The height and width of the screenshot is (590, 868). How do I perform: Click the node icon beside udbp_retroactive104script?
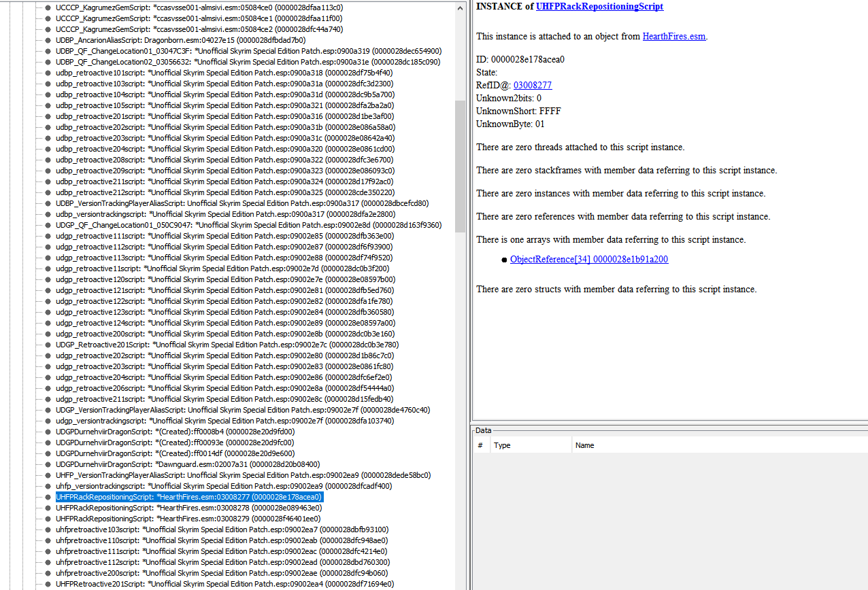click(x=48, y=94)
